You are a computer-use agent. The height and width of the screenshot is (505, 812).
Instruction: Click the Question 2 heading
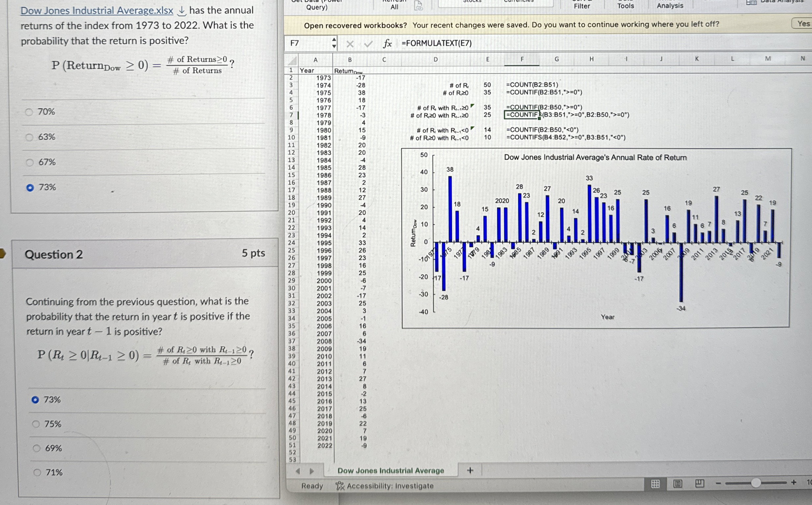(54, 255)
